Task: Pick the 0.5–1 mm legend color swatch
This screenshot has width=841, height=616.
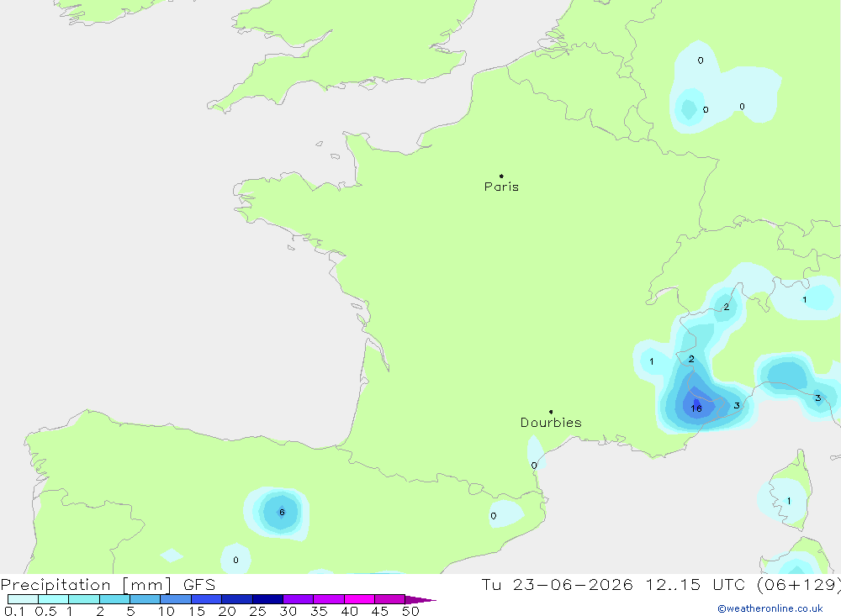Action: pyautogui.click(x=54, y=599)
